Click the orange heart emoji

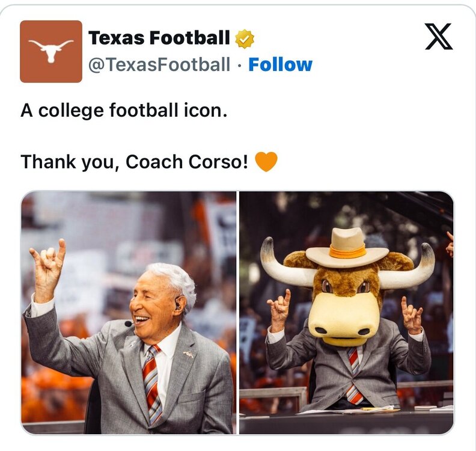[266, 162]
